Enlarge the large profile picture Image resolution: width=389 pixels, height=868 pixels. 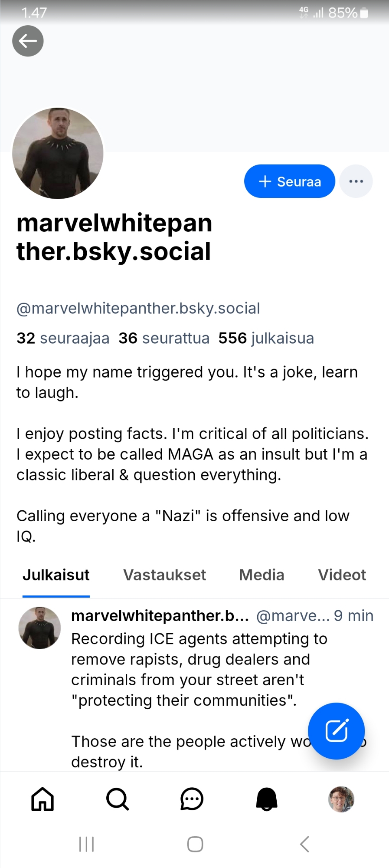[58, 153]
